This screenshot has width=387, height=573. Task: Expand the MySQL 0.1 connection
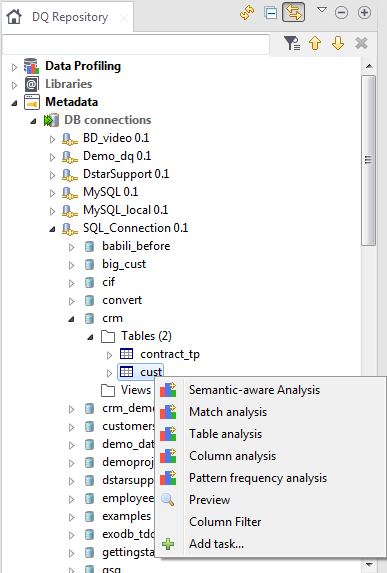pos(52,193)
